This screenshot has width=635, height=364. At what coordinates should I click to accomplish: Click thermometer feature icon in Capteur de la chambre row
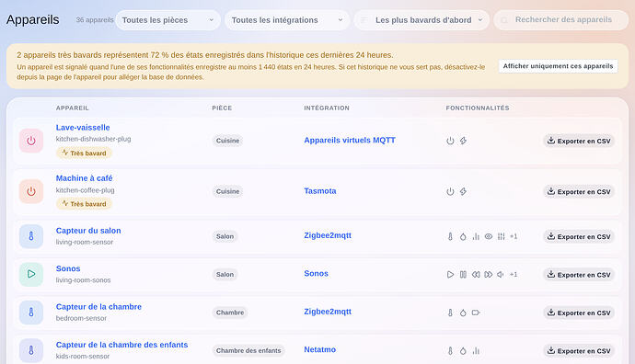coord(450,313)
